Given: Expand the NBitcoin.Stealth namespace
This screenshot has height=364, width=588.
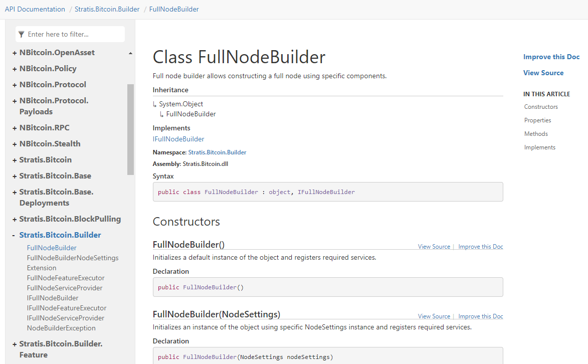Looking at the screenshot, I should (14, 144).
